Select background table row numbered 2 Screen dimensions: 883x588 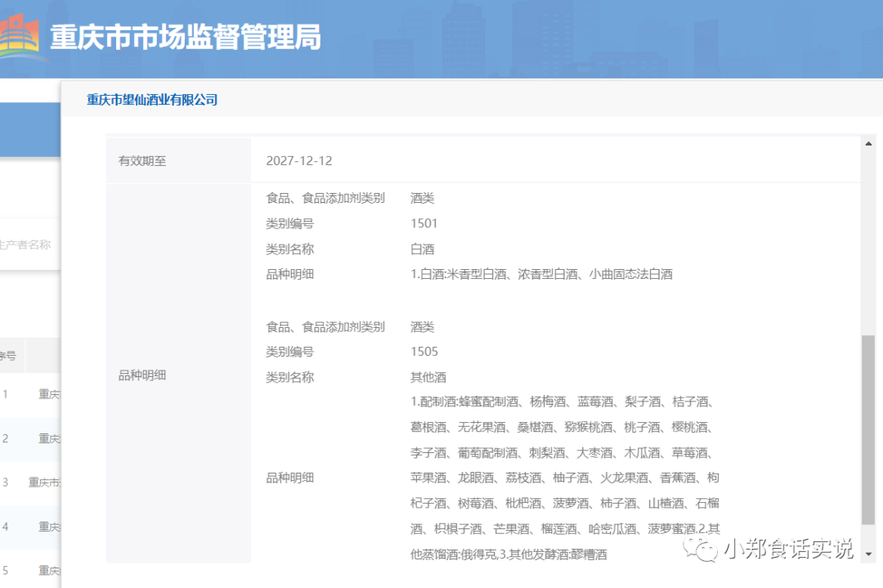(x=30, y=438)
